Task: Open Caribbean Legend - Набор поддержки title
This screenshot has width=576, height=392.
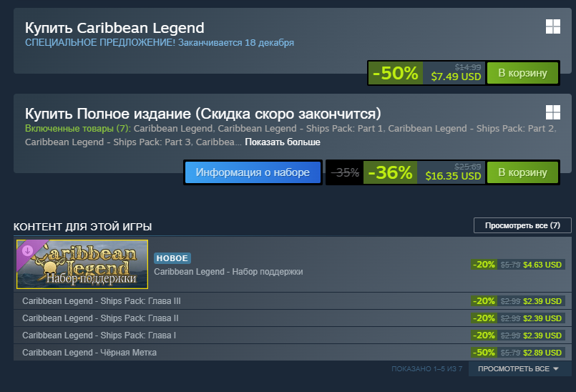Action: [x=228, y=272]
